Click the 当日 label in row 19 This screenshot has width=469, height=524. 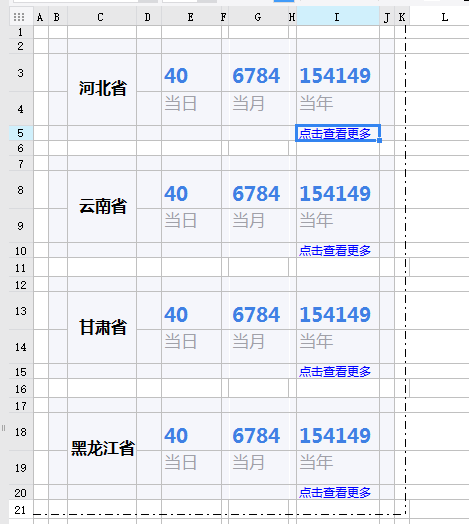pos(181,463)
